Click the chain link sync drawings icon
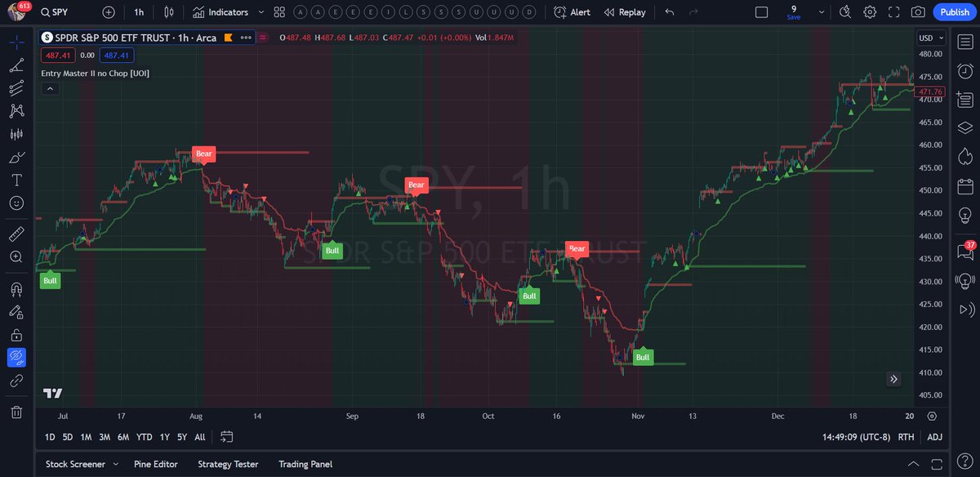980x477 pixels. tap(16, 381)
